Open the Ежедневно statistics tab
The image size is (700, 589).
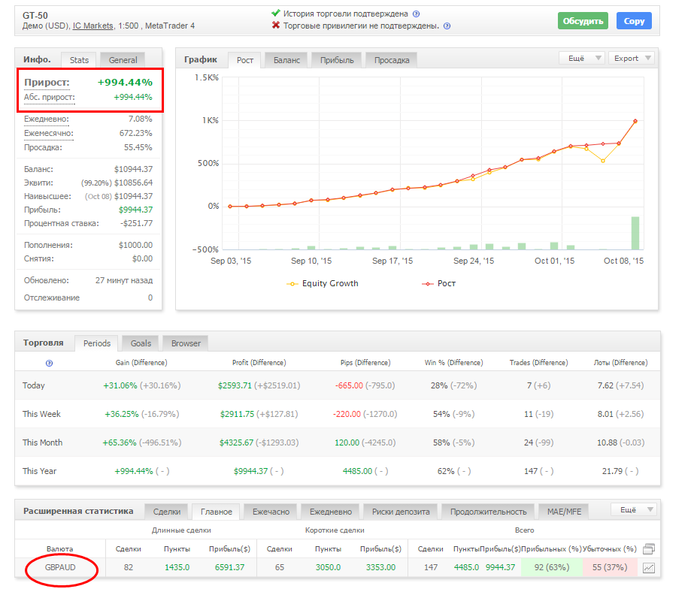(x=330, y=512)
